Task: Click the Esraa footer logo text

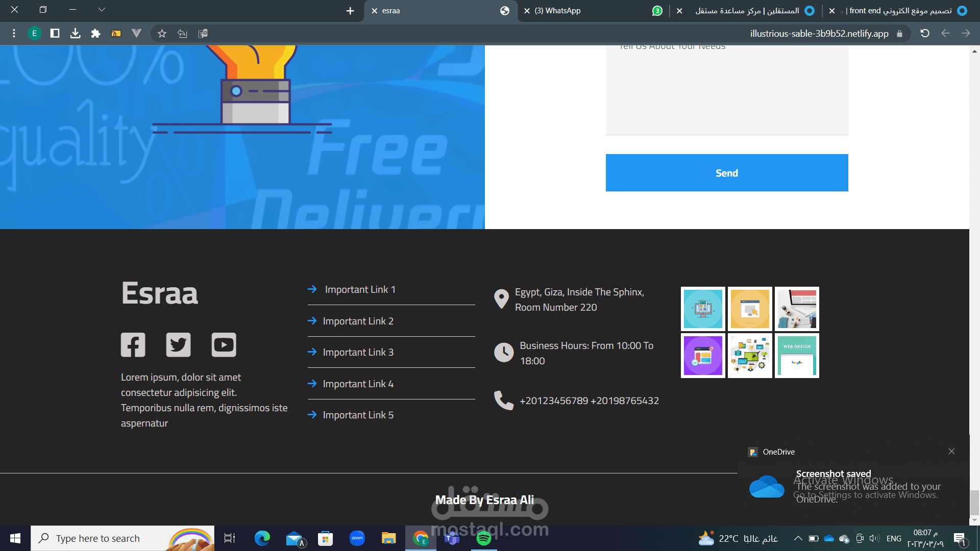Action: click(x=159, y=293)
